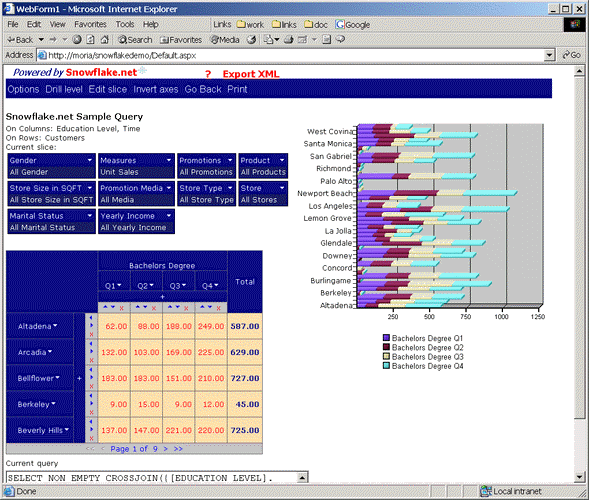The image size is (589, 500).
Task: Click the Stop toolbar icon
Action: point(77,39)
